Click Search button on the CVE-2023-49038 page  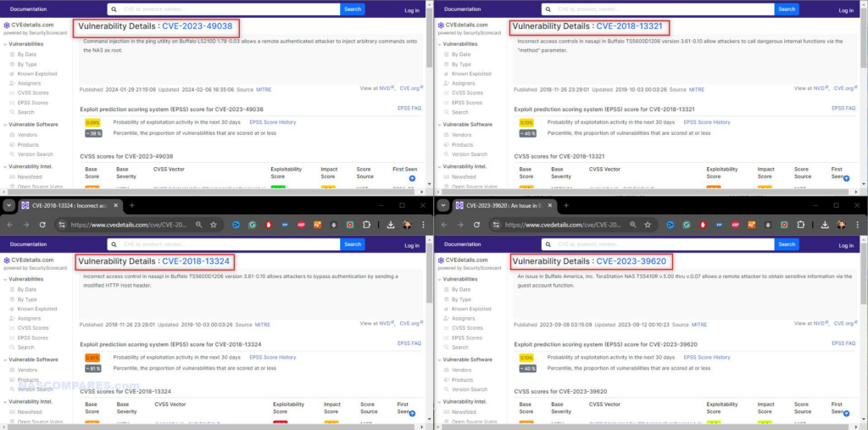[x=353, y=9]
